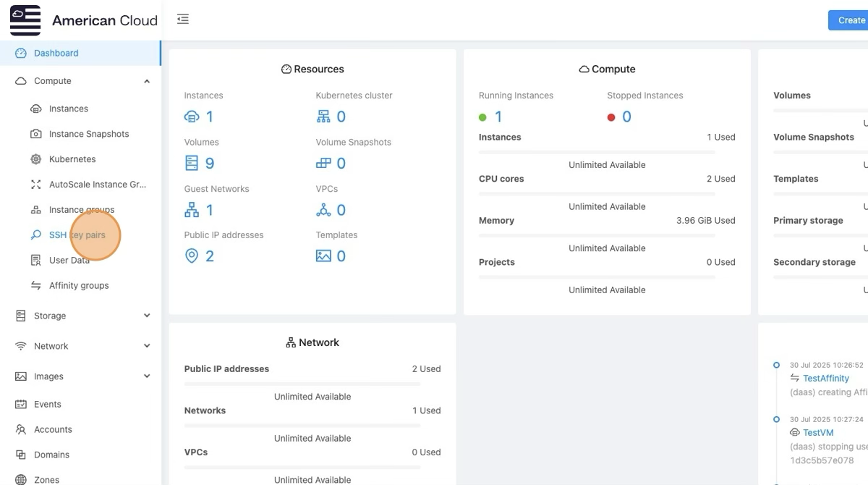
Task: Click the Kubernetes cluster icon in Resources
Action: pyautogui.click(x=323, y=117)
